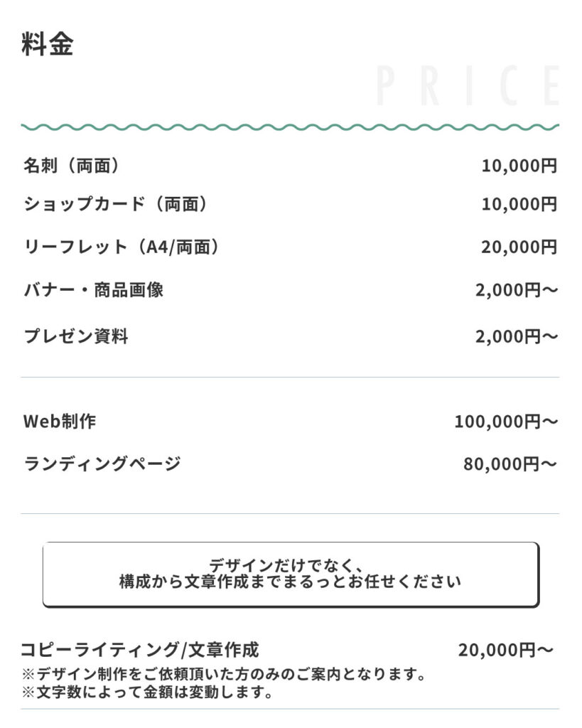582x728 pixels.
Task: Click the 20,000円〜 copywriting price
Action: pos(506,650)
